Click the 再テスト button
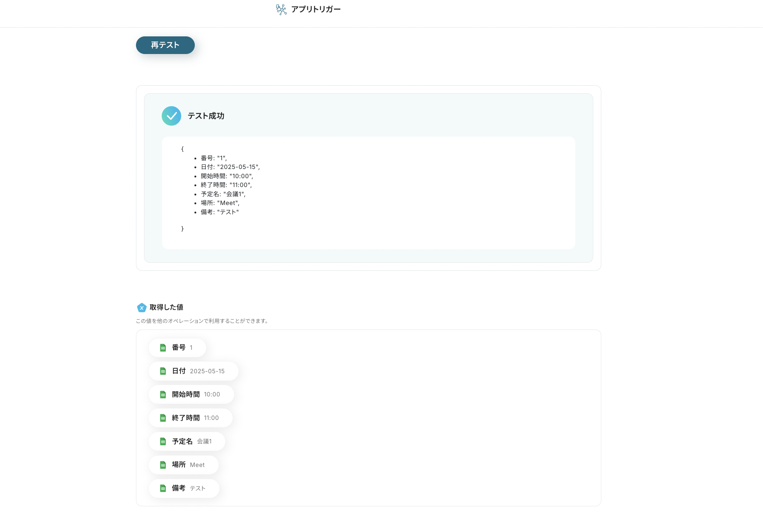 [x=165, y=45]
